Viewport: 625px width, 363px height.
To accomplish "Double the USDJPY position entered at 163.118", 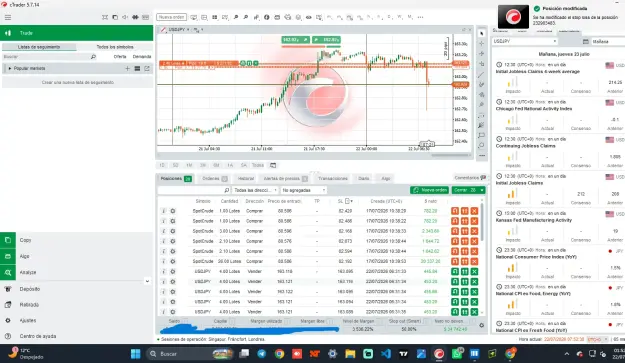I will pyautogui.click(x=464, y=271).
